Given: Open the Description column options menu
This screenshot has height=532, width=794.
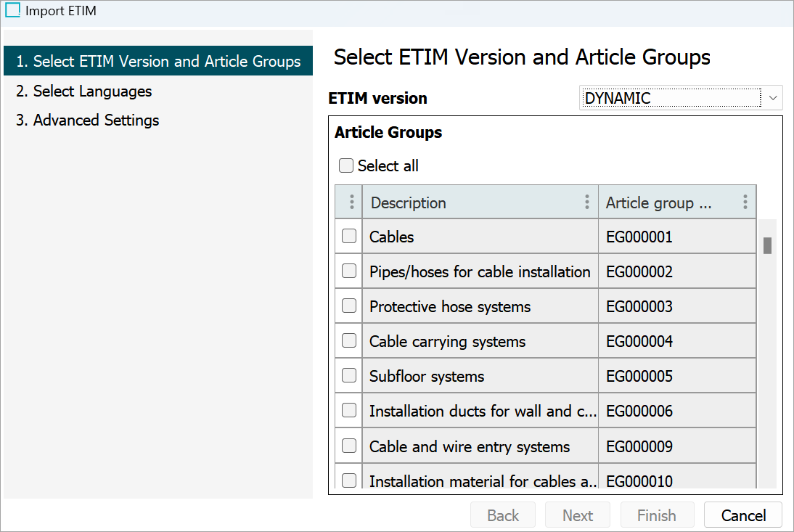Looking at the screenshot, I should point(587,202).
